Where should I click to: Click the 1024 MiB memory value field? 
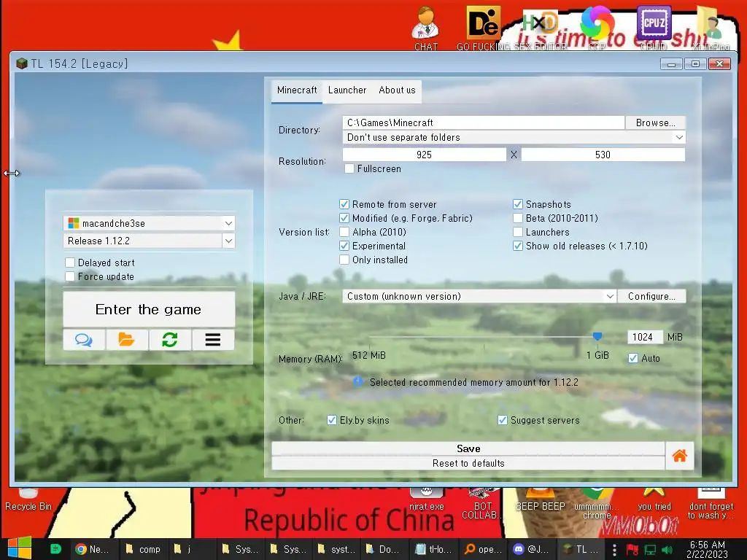[x=645, y=337]
